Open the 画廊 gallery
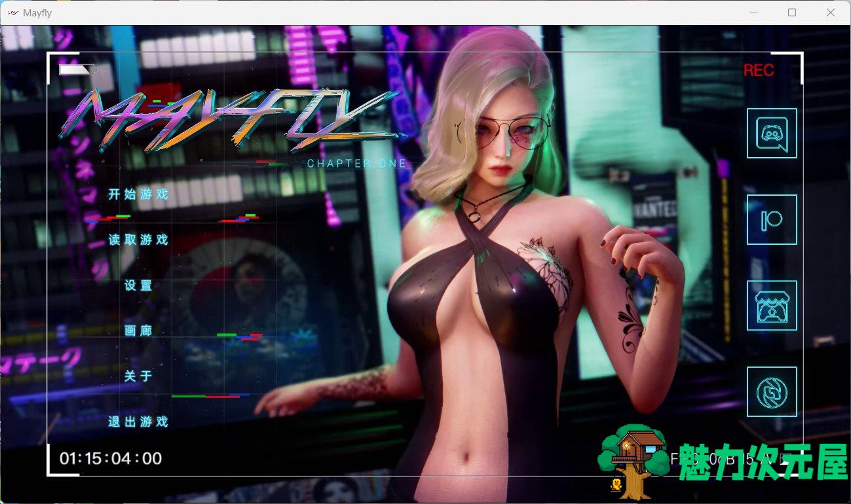This screenshot has width=851, height=504. tap(138, 331)
